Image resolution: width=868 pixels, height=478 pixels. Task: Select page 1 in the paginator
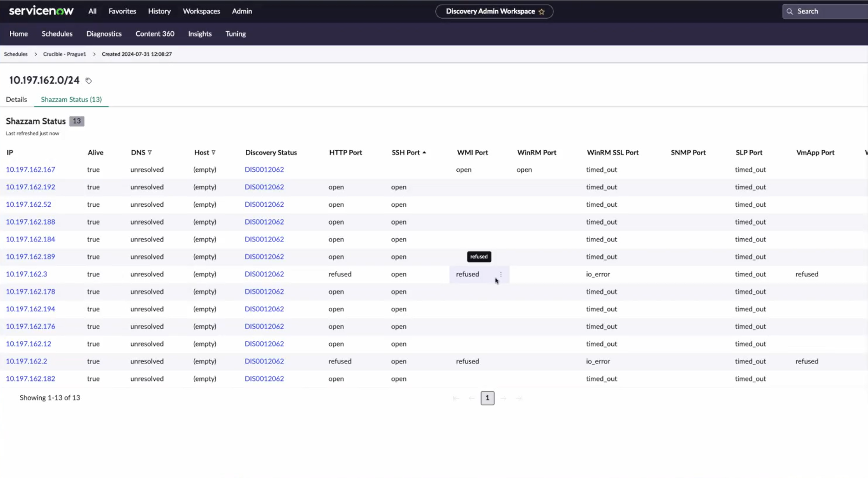[487, 398]
